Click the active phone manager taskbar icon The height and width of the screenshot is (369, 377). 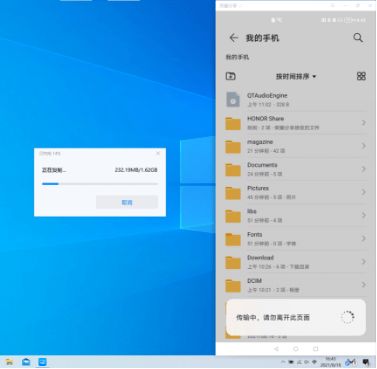click(42, 362)
